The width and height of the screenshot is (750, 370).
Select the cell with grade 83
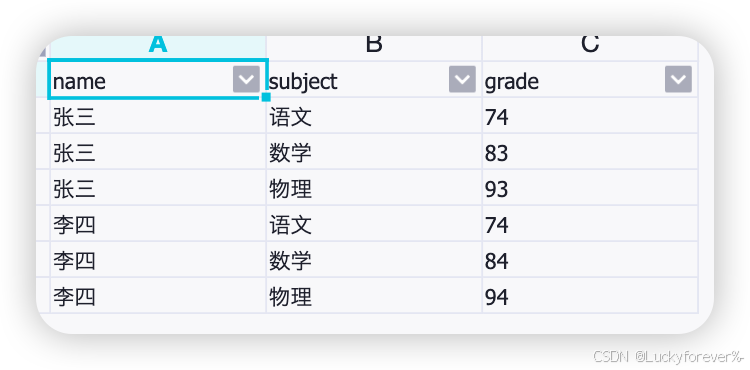(590, 152)
